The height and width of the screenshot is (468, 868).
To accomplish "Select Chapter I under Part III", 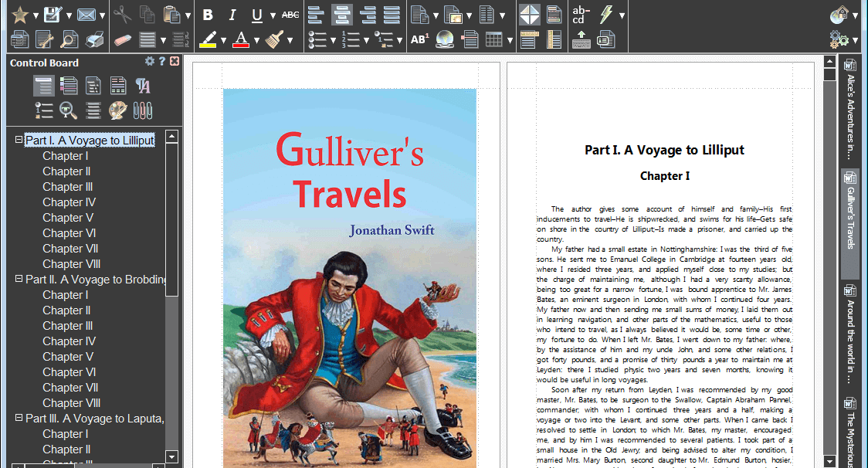I will (x=66, y=434).
